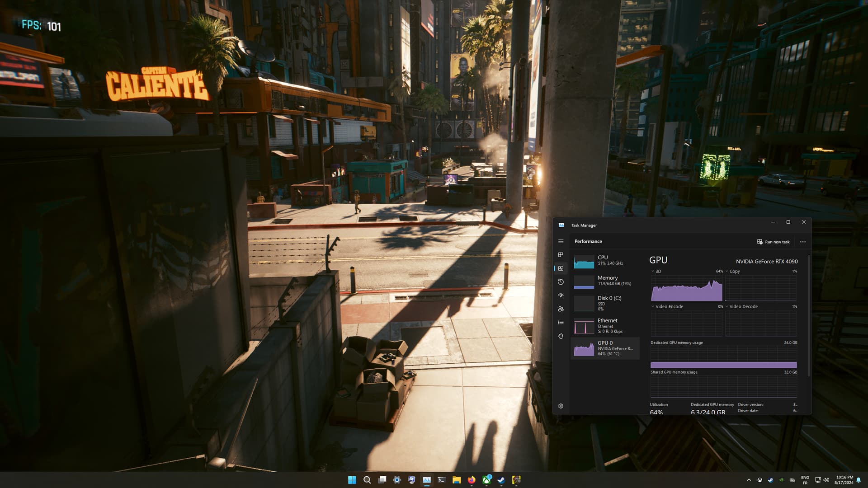Open App history page icon
Viewport: 868px width, 488px height.
(561, 282)
